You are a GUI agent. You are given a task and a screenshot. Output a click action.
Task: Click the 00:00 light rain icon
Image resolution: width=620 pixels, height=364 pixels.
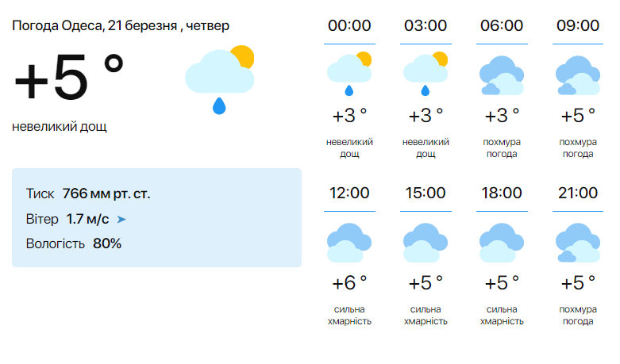point(349,71)
